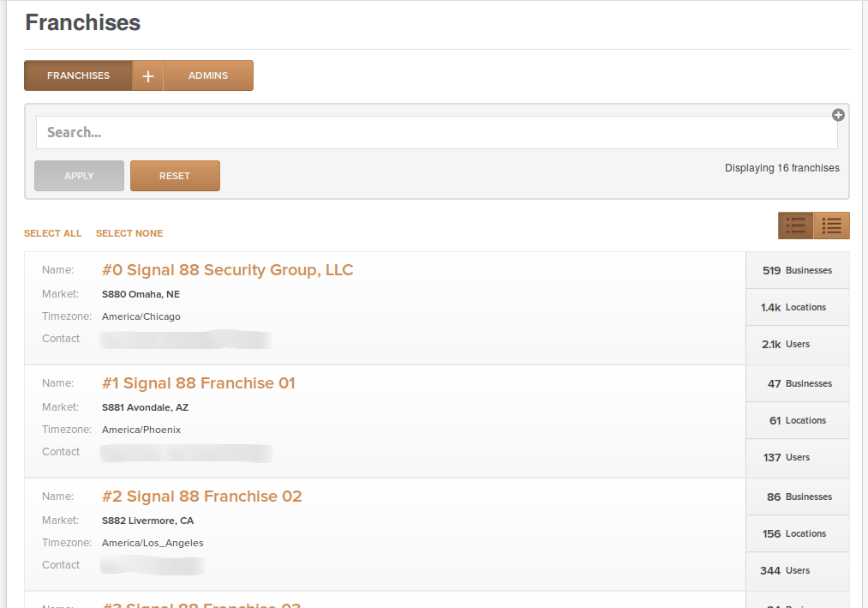Select all franchises
This screenshot has width=868, height=608.
point(52,233)
